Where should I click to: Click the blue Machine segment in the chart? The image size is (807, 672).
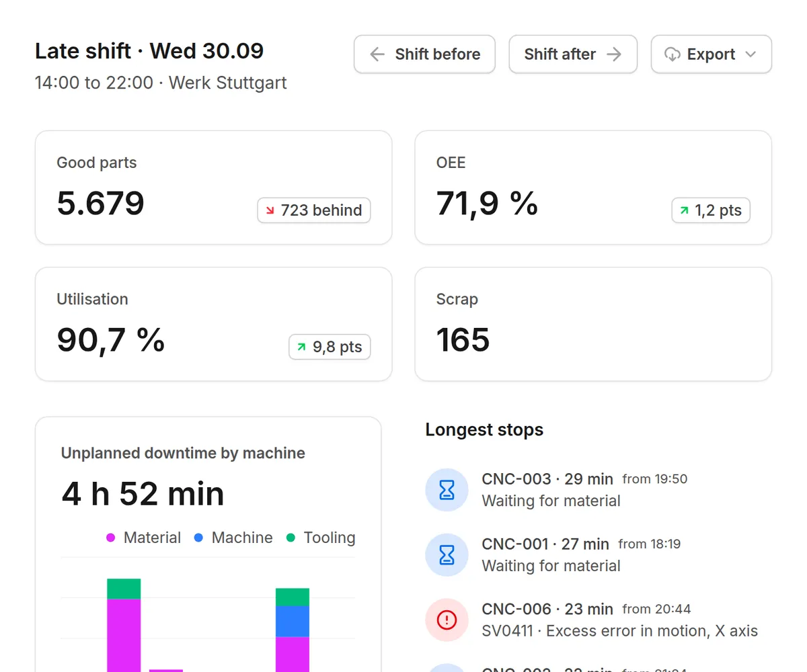[x=293, y=622]
